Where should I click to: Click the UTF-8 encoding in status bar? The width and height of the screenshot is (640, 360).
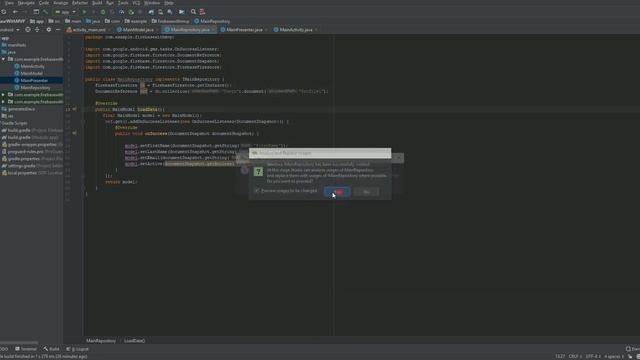[x=593, y=356]
